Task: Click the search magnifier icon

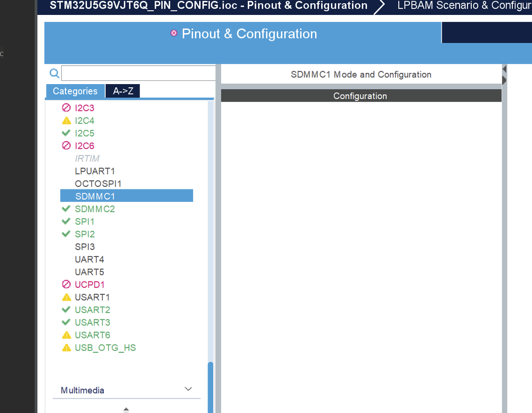Action: [54, 73]
